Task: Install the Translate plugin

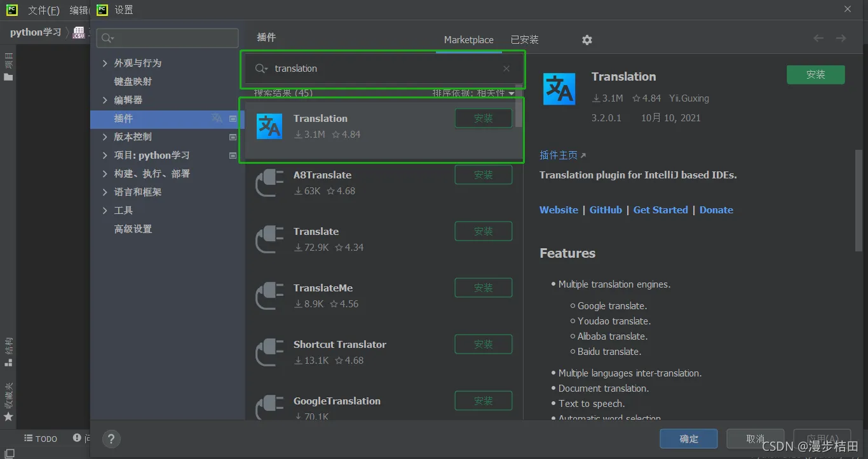Action: [x=483, y=231]
